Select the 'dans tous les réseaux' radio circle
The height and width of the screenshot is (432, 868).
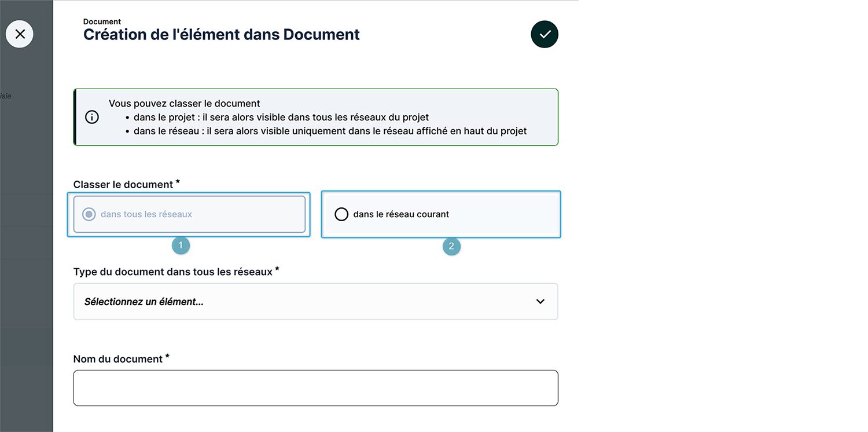click(89, 214)
